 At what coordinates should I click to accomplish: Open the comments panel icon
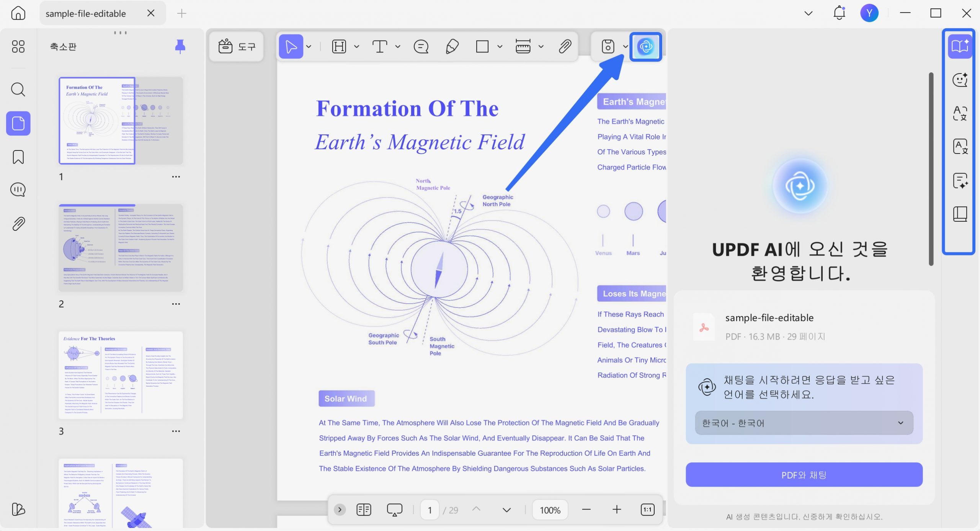click(x=18, y=190)
